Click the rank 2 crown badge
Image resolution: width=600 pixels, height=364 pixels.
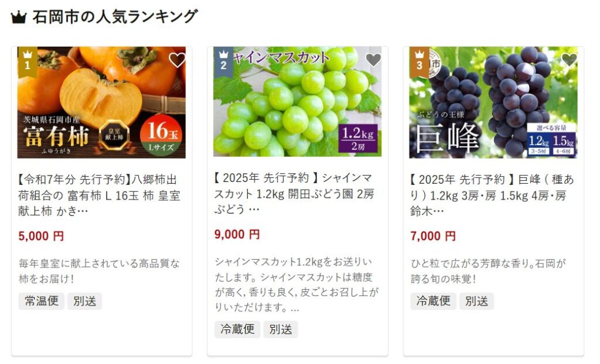coord(223,61)
